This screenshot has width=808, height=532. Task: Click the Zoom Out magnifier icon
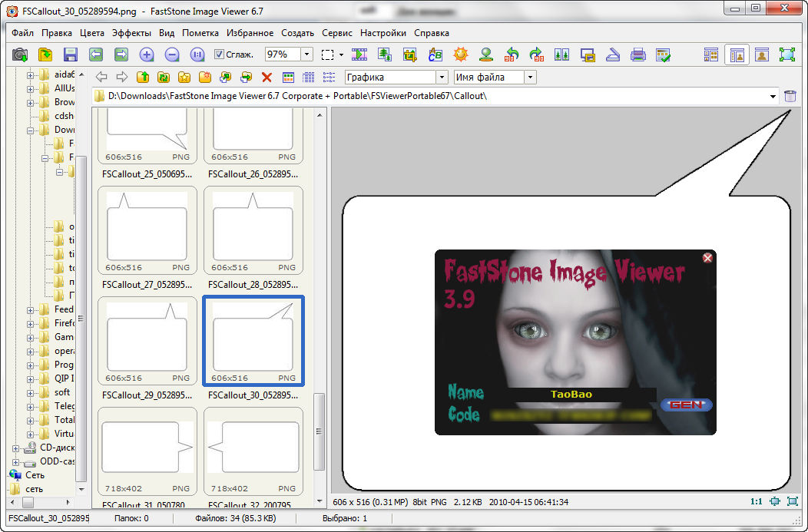[172, 55]
